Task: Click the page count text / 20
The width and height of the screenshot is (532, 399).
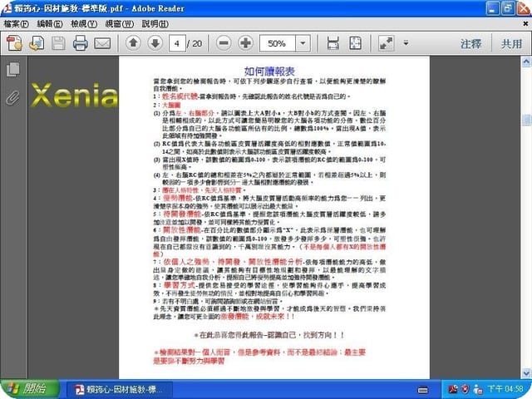Action: 195,43
